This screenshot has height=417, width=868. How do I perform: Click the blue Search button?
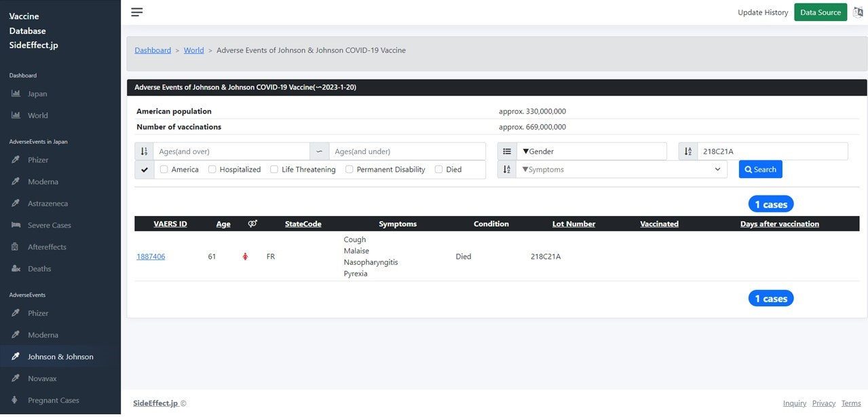point(760,170)
